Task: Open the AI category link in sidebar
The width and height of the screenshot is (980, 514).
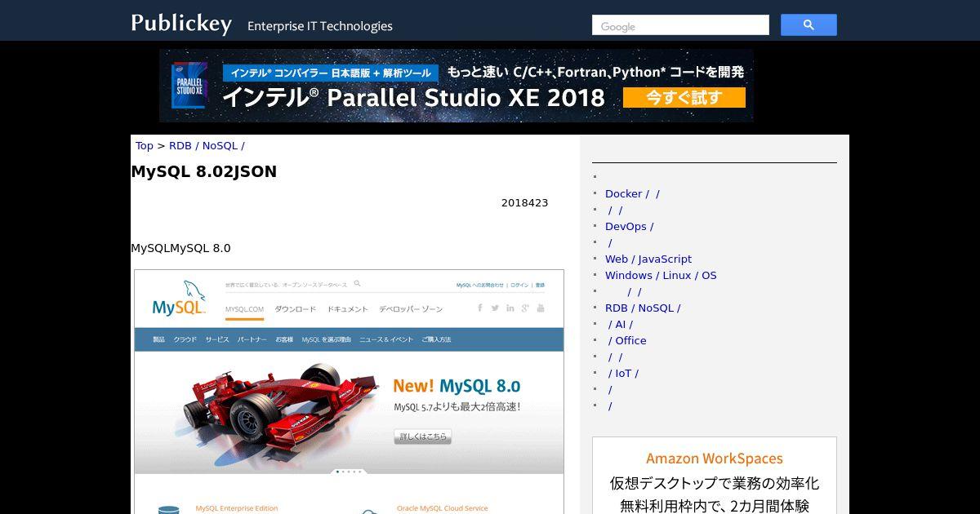Action: 621,325
